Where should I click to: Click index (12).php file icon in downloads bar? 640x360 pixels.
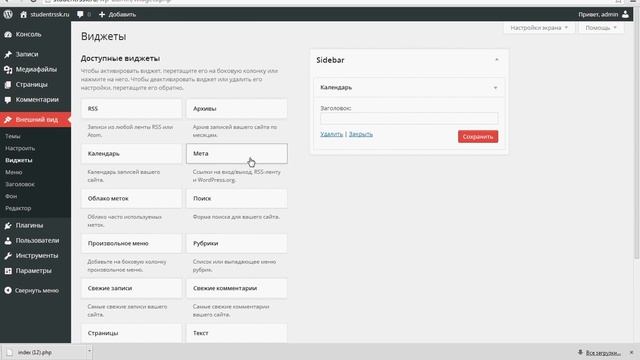pos(9,352)
